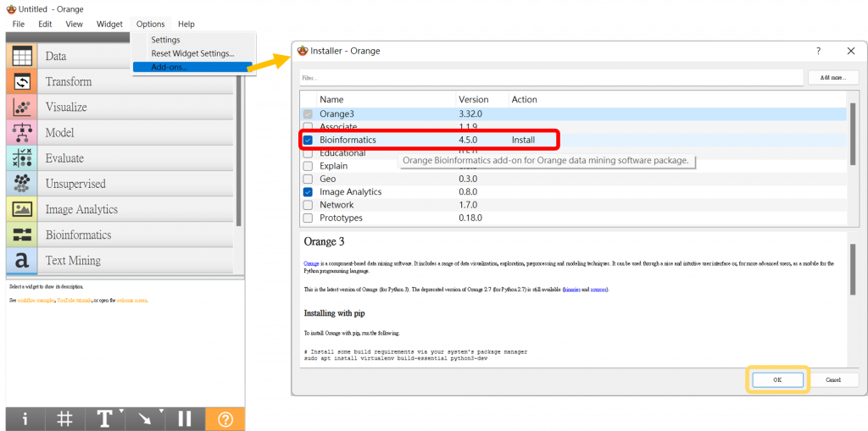Focus the add-on Filter field
868x431 pixels.
[x=551, y=78]
